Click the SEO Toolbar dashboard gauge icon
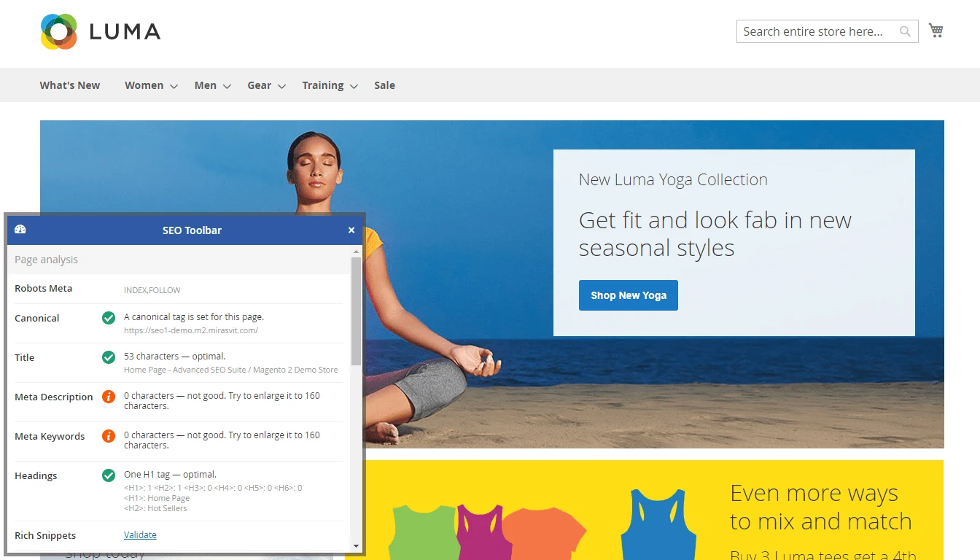 click(20, 230)
